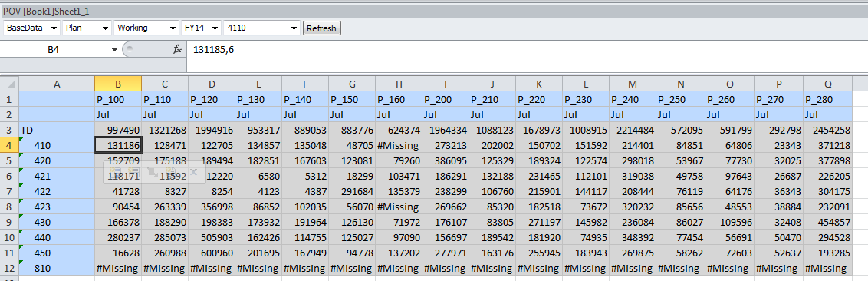Click the round formula bar expand handle

point(128,49)
